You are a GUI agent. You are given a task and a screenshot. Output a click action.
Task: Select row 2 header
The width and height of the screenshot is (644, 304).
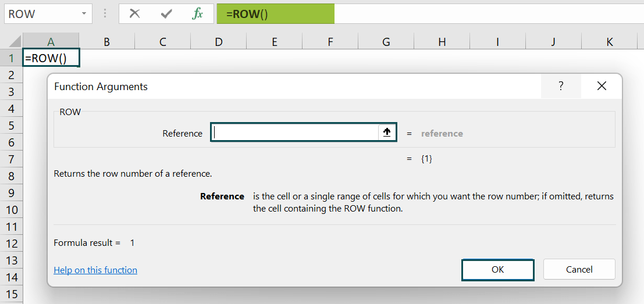(12, 74)
